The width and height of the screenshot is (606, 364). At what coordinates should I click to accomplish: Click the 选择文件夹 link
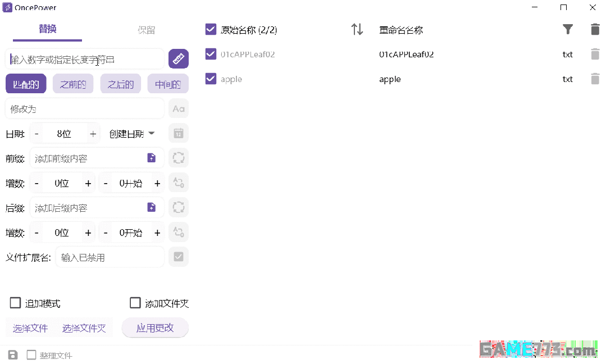click(x=84, y=328)
